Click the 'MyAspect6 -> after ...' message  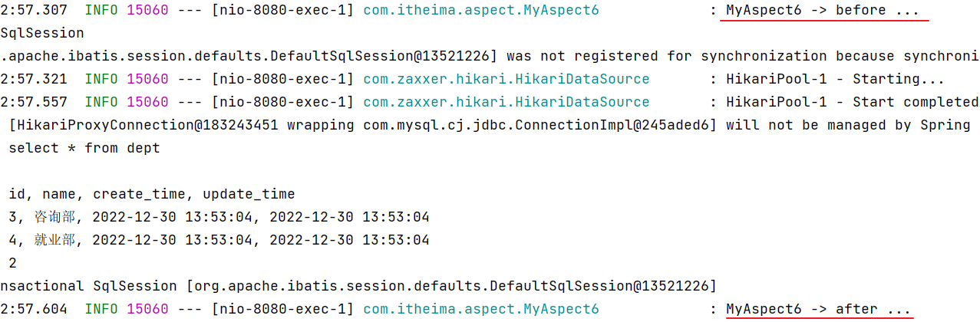pyautogui.click(x=818, y=309)
